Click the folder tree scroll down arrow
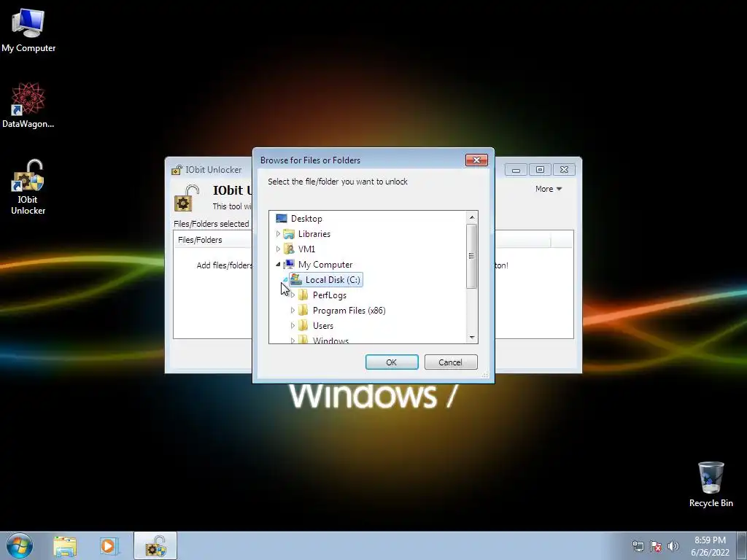This screenshot has height=560, width=747. 472,337
